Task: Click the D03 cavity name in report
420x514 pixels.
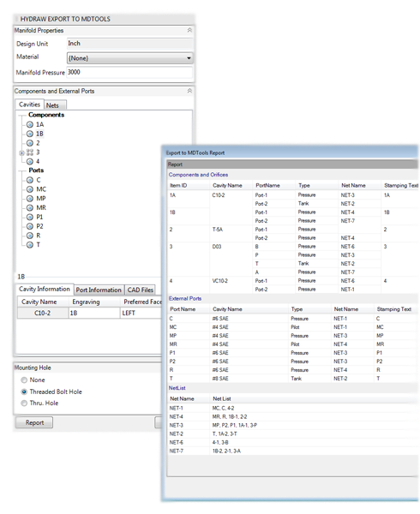Action: (x=217, y=247)
